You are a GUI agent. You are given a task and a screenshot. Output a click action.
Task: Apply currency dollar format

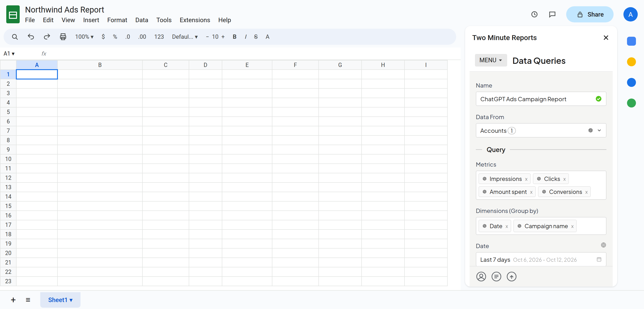click(103, 37)
